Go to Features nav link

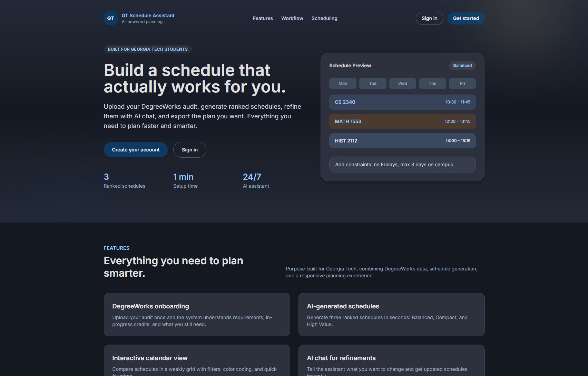263,18
